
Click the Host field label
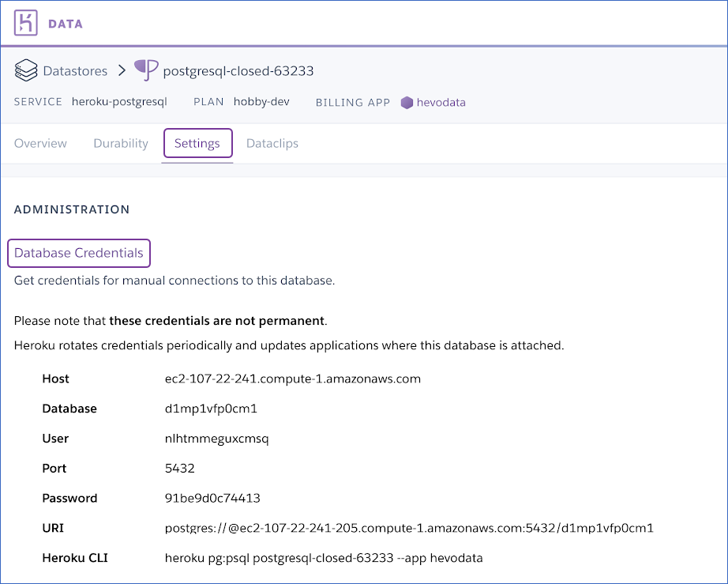point(56,379)
